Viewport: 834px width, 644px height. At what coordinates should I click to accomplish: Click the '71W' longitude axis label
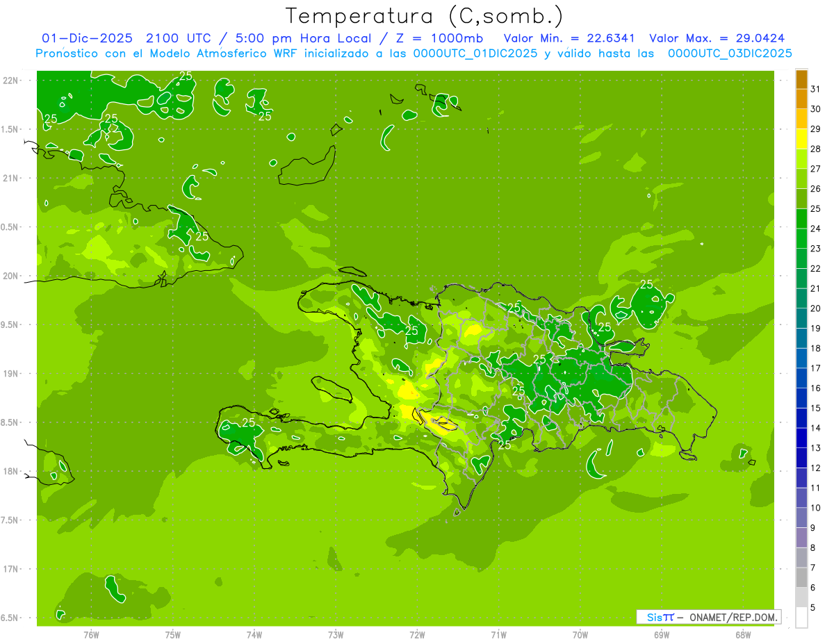[x=498, y=634]
